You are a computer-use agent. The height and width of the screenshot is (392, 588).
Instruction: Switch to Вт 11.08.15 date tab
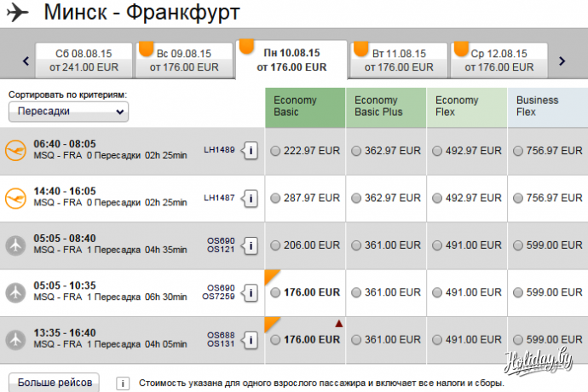[x=395, y=60]
